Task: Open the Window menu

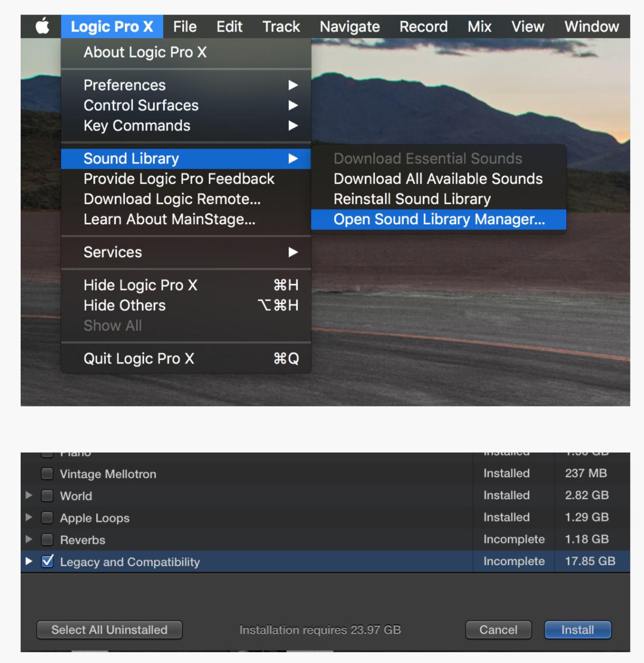Action: pyautogui.click(x=592, y=26)
